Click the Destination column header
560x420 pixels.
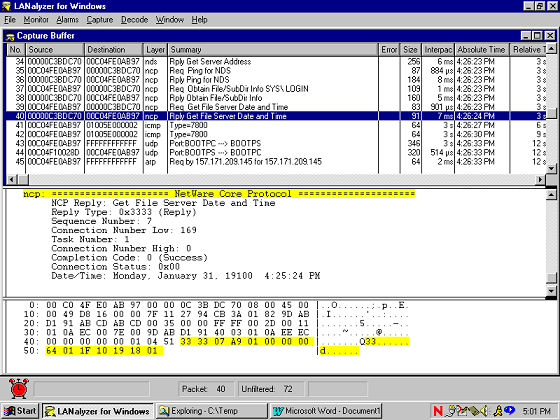pos(114,50)
